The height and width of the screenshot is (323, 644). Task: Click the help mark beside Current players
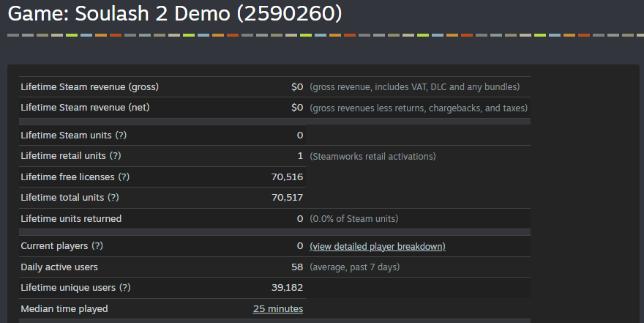(97, 246)
